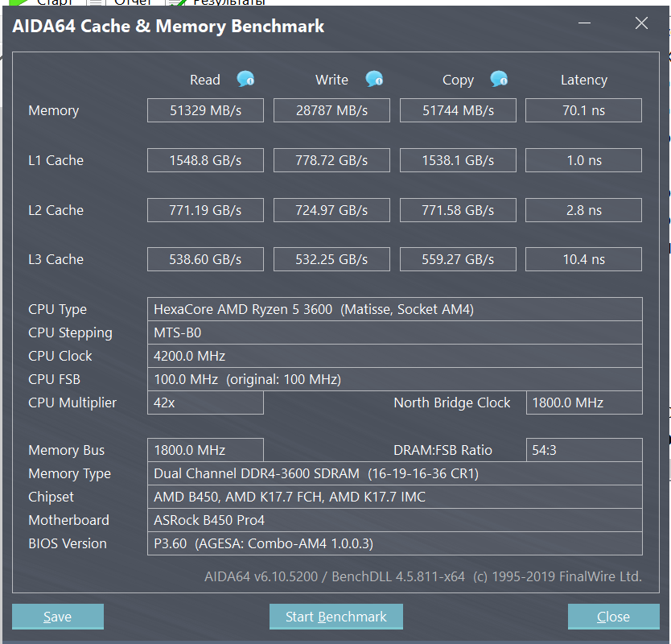Click the Memory Latency 70.1 ns field
The image size is (671, 644).
tap(583, 110)
